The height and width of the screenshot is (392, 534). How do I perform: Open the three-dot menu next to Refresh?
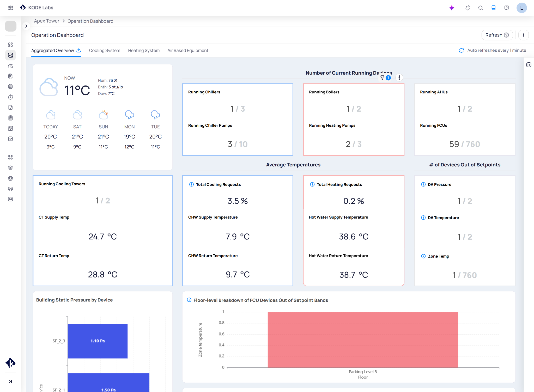pyautogui.click(x=524, y=35)
